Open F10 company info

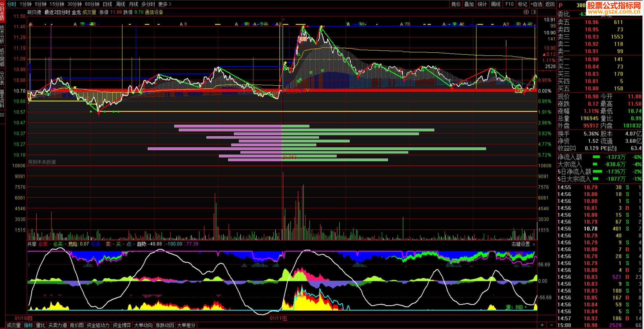(x=509, y=4)
